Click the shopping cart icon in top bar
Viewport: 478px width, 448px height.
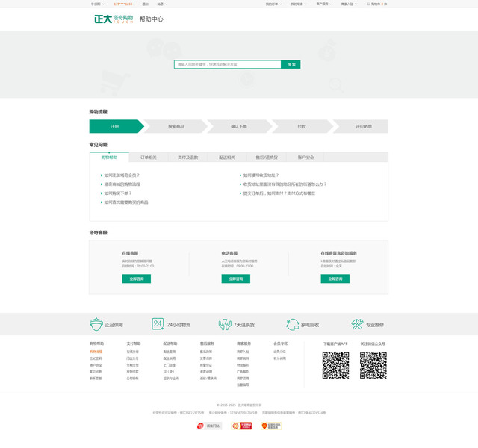(368, 4)
